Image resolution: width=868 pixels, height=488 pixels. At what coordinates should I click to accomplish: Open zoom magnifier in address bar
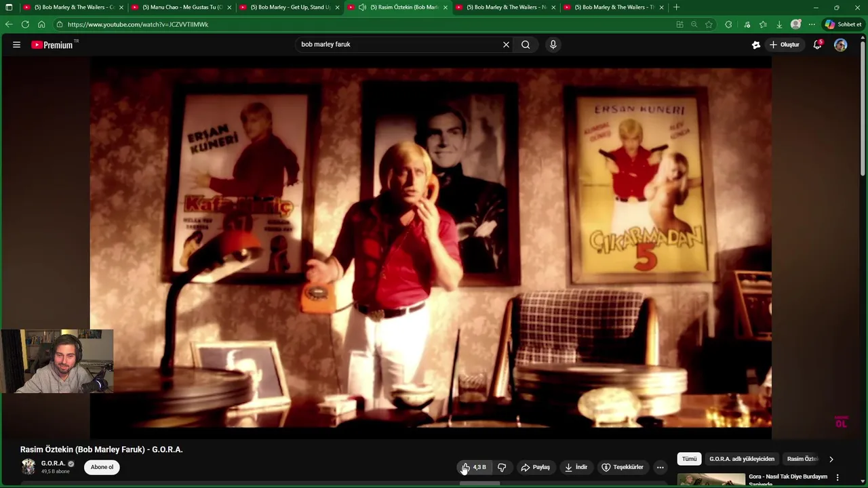click(694, 24)
